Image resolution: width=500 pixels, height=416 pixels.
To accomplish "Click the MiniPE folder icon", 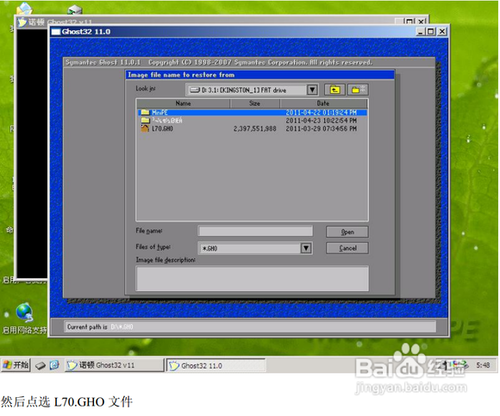I will click(145, 112).
